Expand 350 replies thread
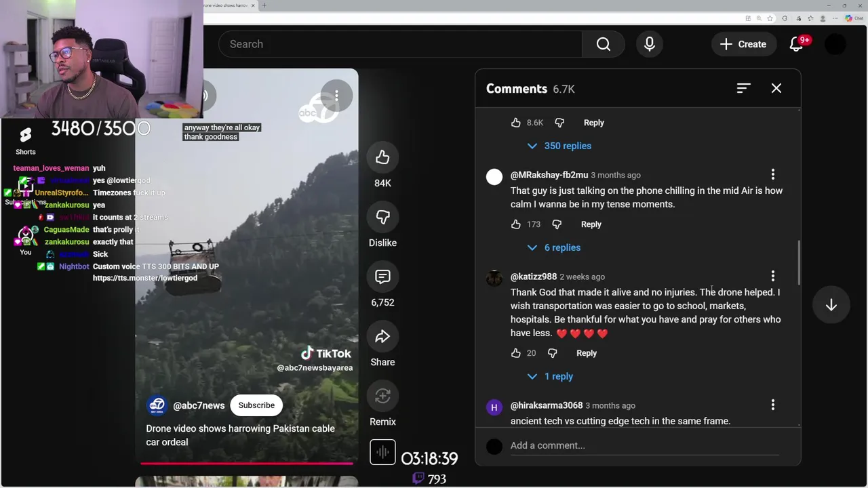Screen dimensions: 868x488 coord(559,146)
